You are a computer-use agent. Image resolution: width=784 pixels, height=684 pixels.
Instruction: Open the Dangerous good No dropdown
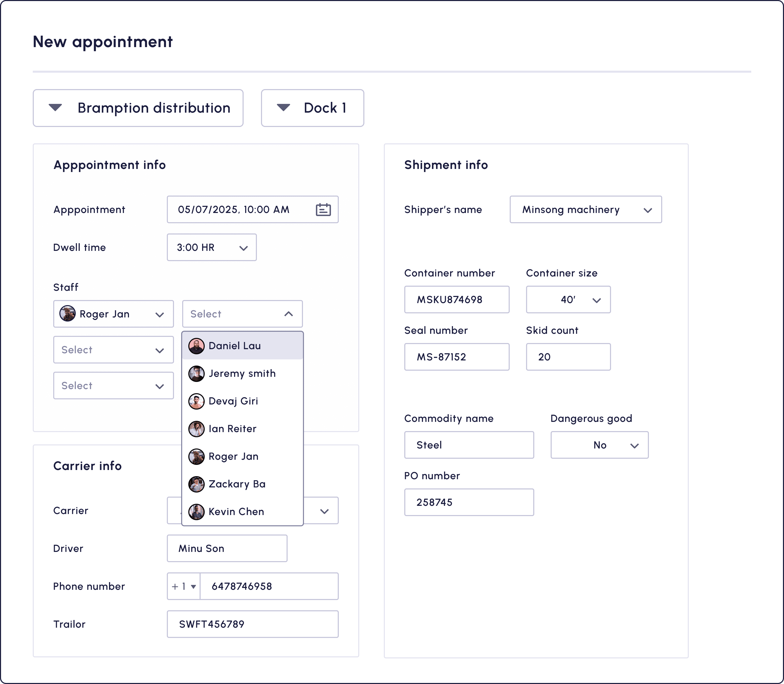point(599,445)
